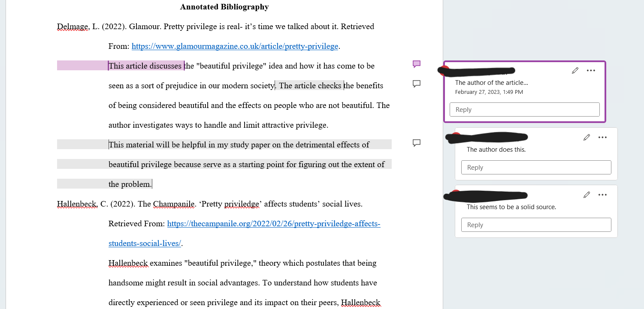The width and height of the screenshot is (644, 309).
Task: Click the "Annotated Bibliography" heading
Action: [x=224, y=6]
